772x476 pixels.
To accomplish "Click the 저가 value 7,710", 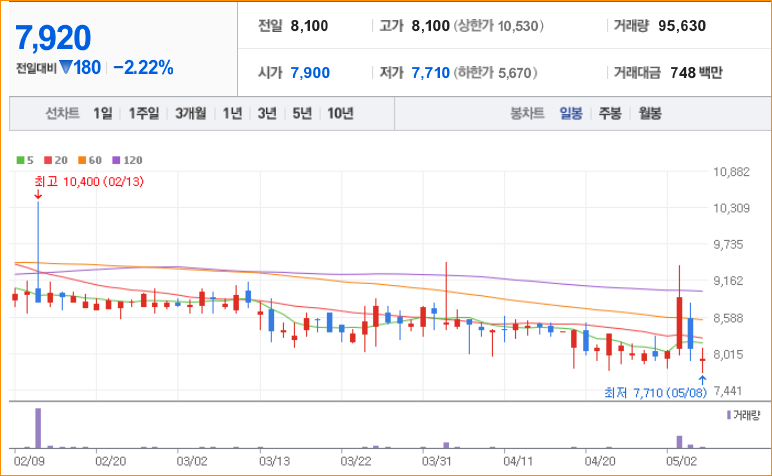I will click(x=430, y=73).
